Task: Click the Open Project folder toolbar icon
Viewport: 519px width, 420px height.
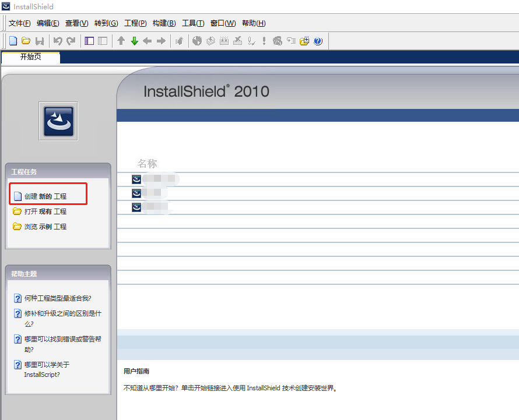Action: pyautogui.click(x=26, y=41)
